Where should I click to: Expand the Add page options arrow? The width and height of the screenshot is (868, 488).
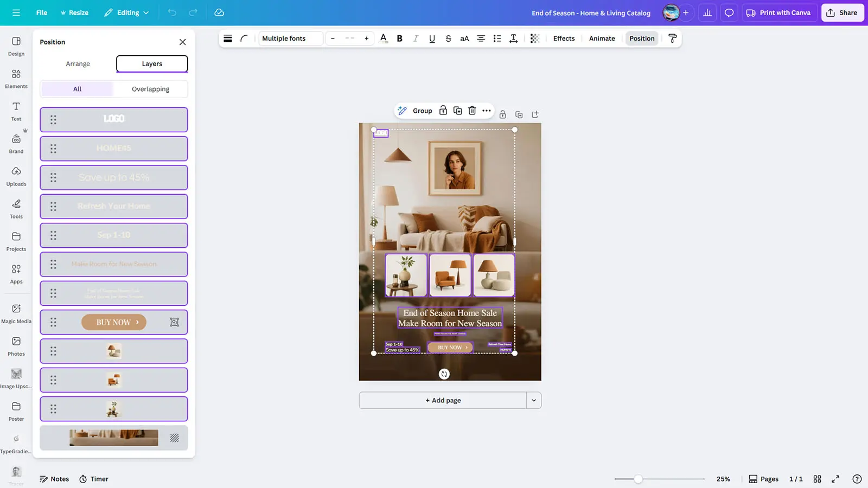[x=534, y=400]
